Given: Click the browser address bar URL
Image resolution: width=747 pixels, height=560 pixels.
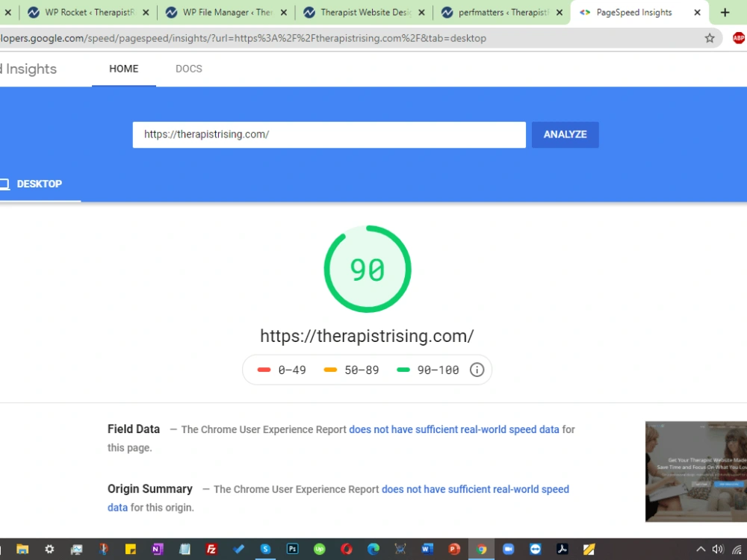Looking at the screenshot, I should [x=243, y=38].
